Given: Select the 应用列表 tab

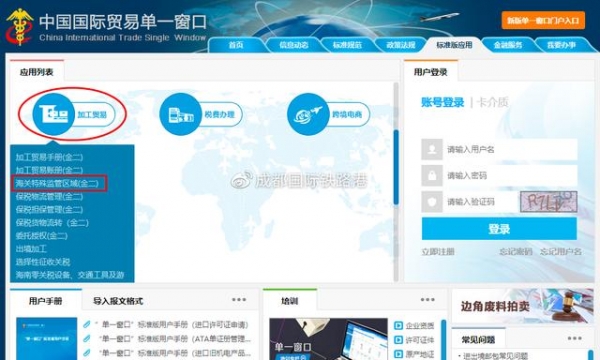Looking at the screenshot, I should click(37, 72).
